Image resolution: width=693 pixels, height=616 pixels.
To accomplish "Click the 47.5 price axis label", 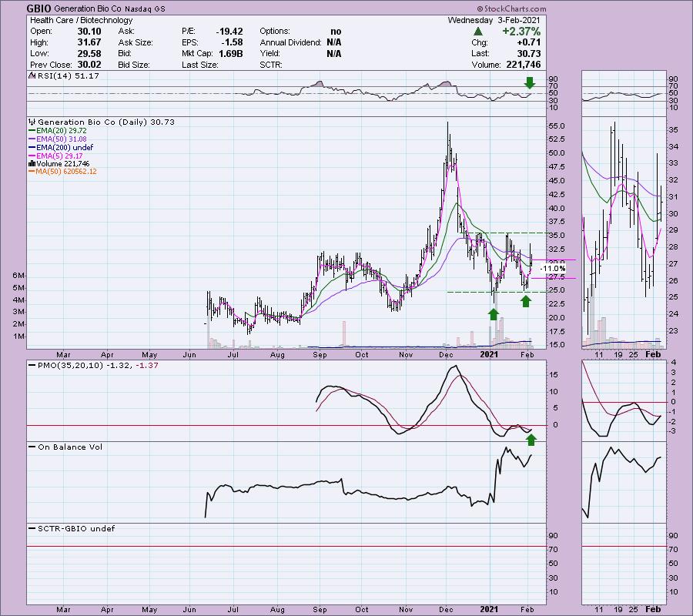I will tap(557, 167).
